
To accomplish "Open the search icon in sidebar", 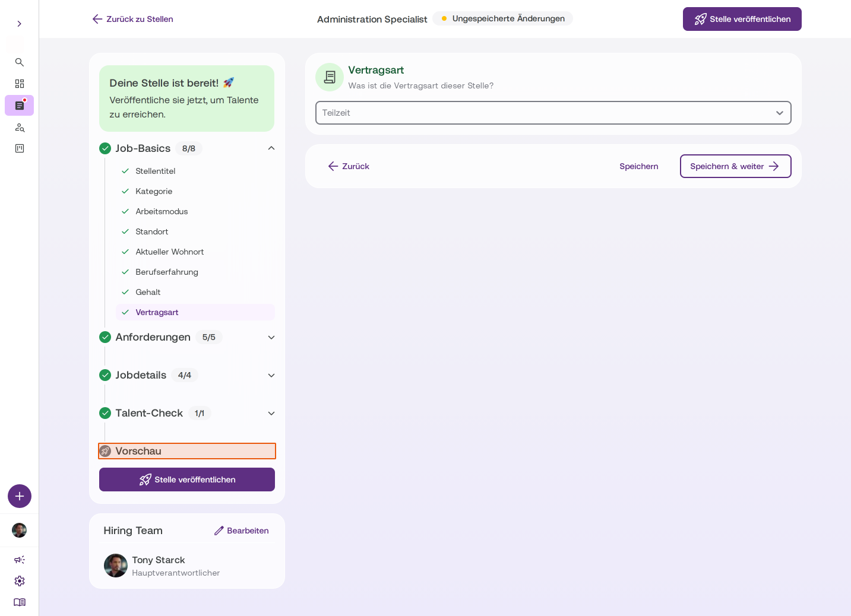I will (19, 62).
